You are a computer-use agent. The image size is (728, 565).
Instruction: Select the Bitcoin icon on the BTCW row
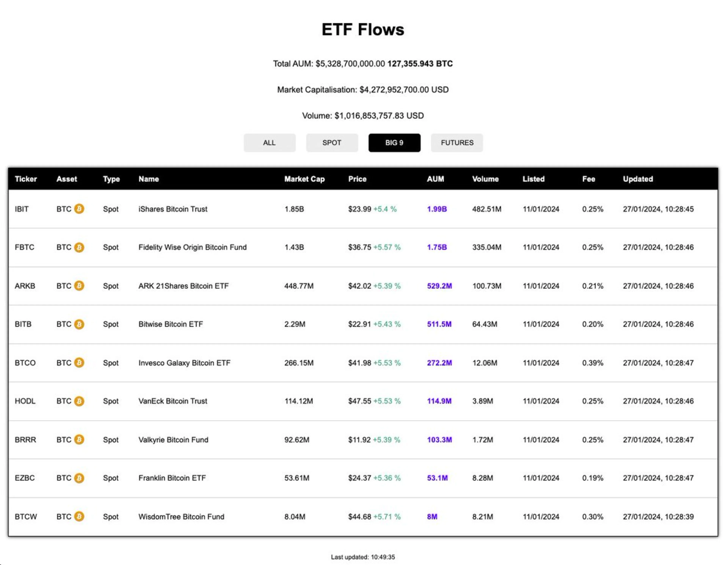(80, 517)
